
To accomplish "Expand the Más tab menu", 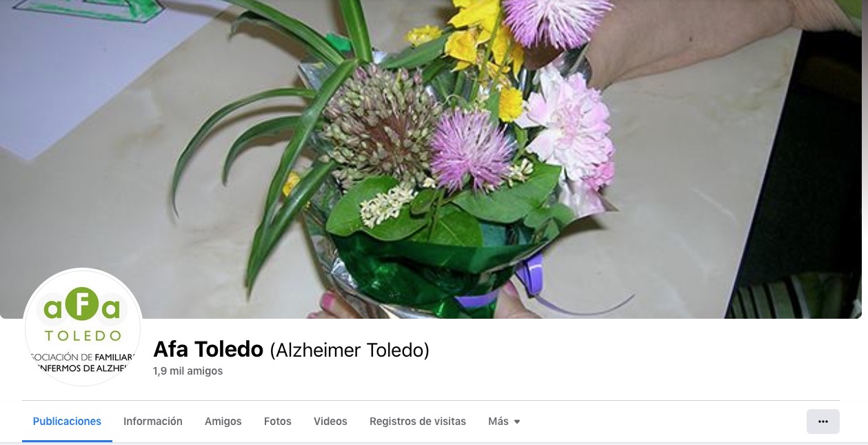I will [504, 422].
